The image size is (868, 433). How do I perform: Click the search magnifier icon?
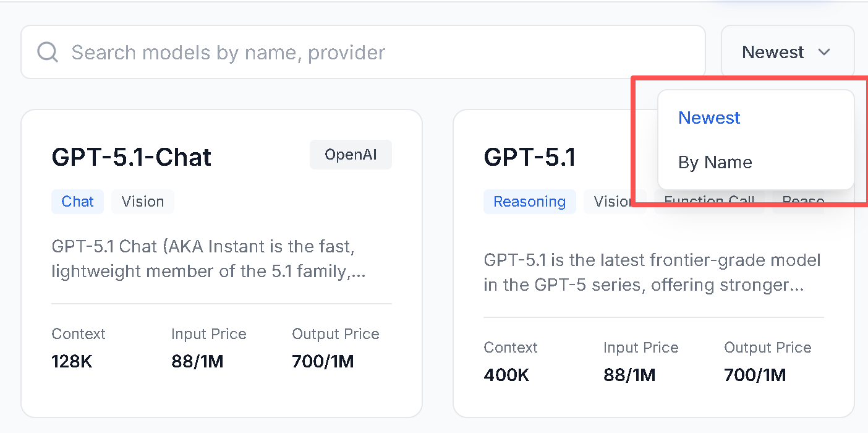point(48,52)
